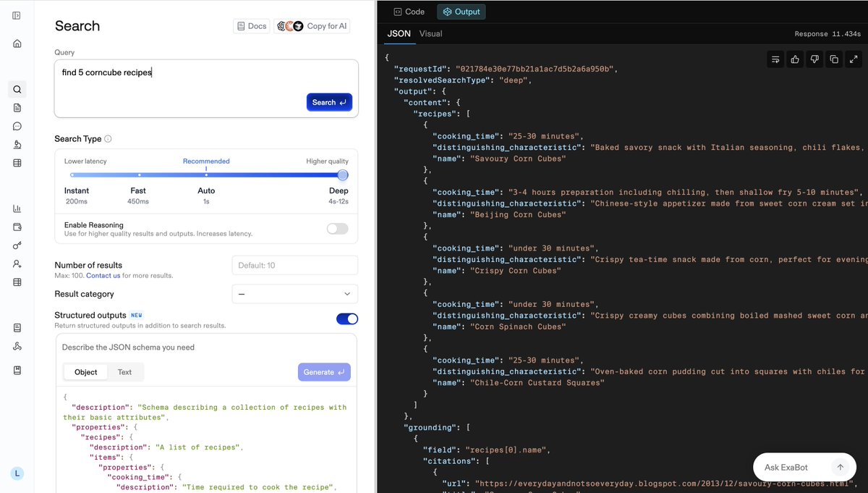Click the "Structured outputs" NEW badge
Viewport: 868px width, 493px height.
pyautogui.click(x=137, y=316)
